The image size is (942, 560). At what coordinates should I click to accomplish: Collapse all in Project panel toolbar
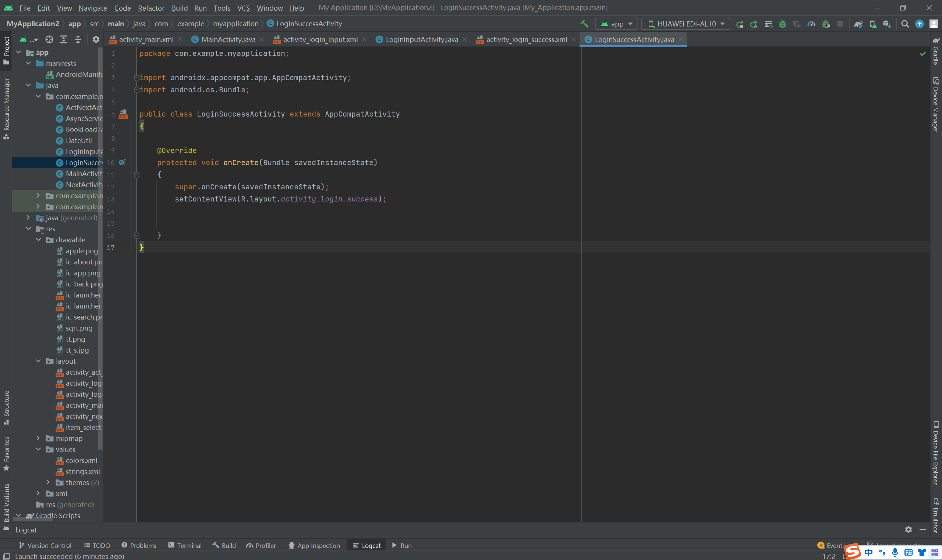78,39
